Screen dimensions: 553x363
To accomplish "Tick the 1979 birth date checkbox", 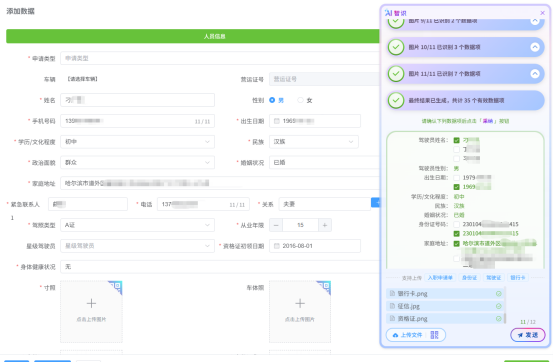I will point(456,178).
